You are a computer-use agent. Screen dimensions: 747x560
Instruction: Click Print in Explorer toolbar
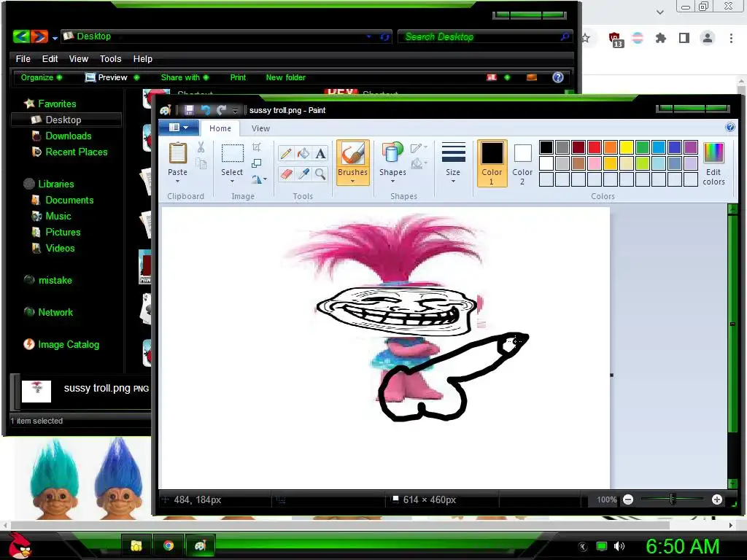pos(238,77)
